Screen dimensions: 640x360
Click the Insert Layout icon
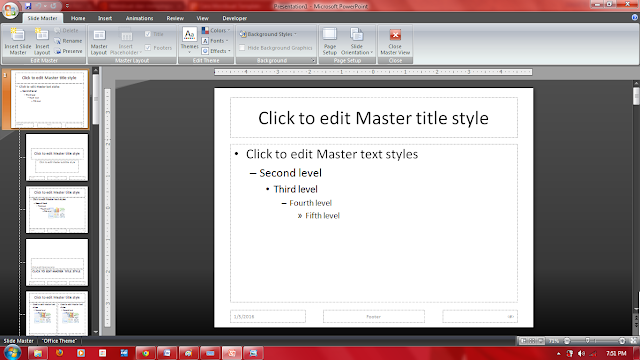(42, 35)
